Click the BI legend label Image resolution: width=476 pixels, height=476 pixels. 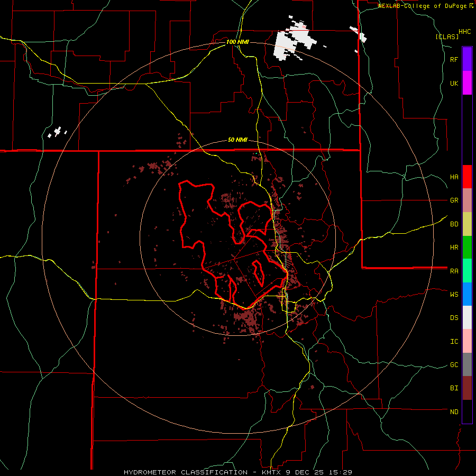(454, 388)
